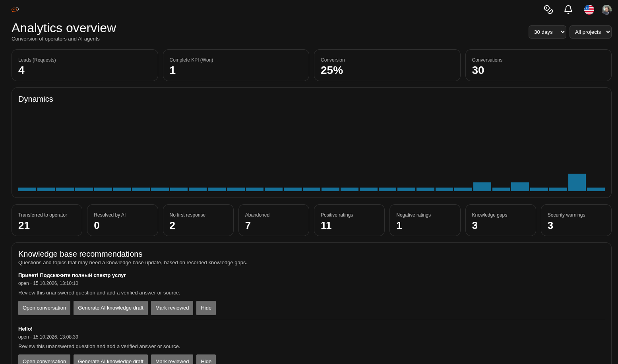Click the US flag language icon
This screenshot has width=618, height=364.
pos(589,10)
